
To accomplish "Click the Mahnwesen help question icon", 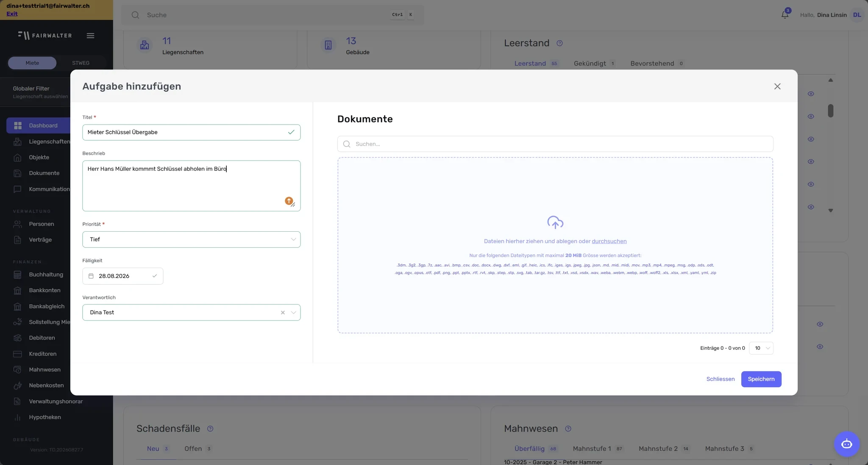I will (x=568, y=429).
